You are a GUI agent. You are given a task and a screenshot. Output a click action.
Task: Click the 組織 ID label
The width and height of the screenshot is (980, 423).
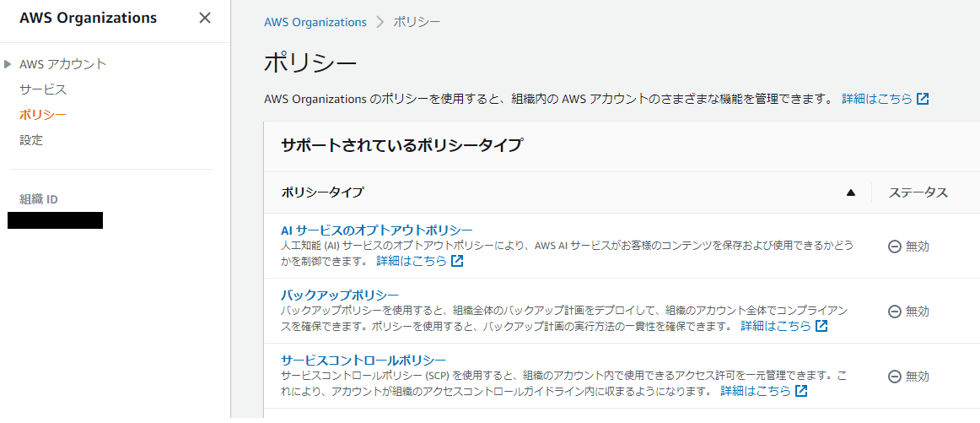[x=39, y=199]
